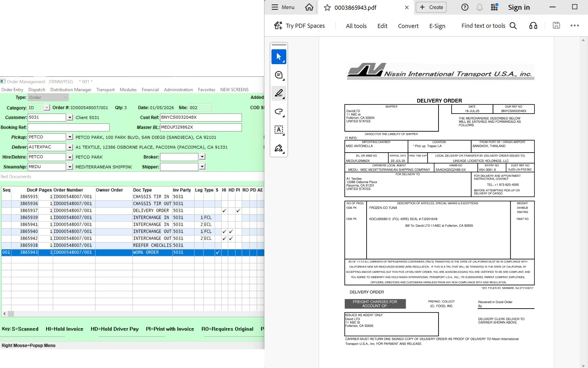Open the fill and sign pen tool

pos(279,148)
